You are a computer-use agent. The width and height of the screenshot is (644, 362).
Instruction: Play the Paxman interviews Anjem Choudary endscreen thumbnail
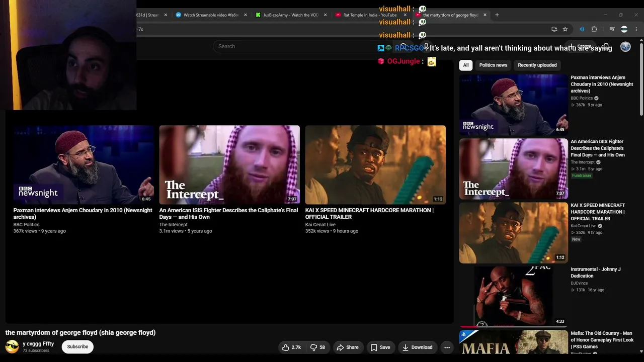[x=84, y=164]
